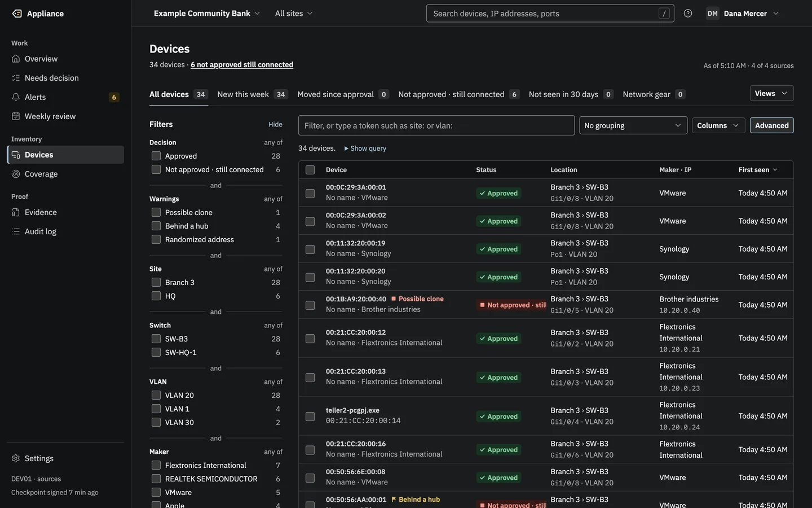Click the Advanced button
Image resolution: width=812 pixels, height=508 pixels.
coord(771,125)
